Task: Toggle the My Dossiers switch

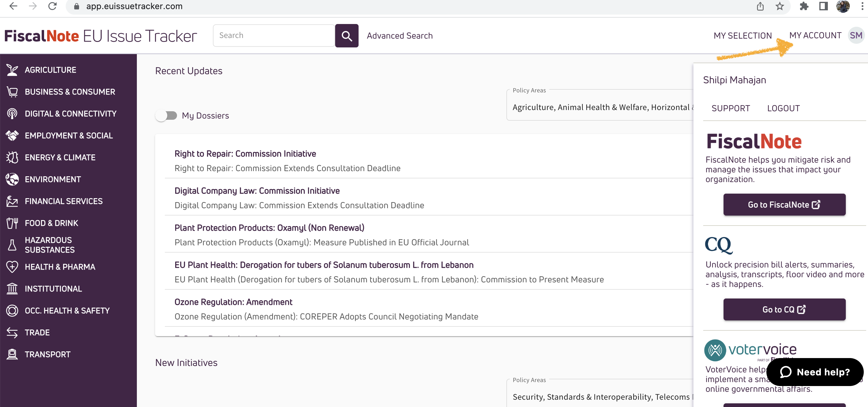Action: point(166,116)
